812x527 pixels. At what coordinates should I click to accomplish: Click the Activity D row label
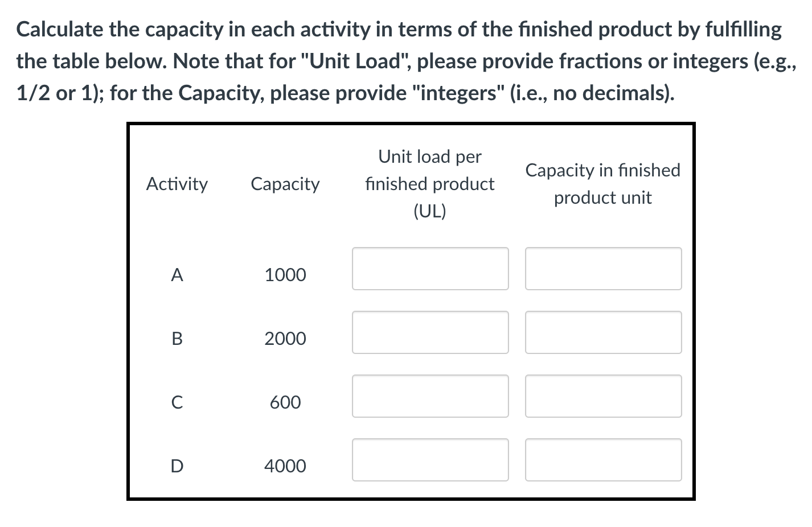point(177,466)
